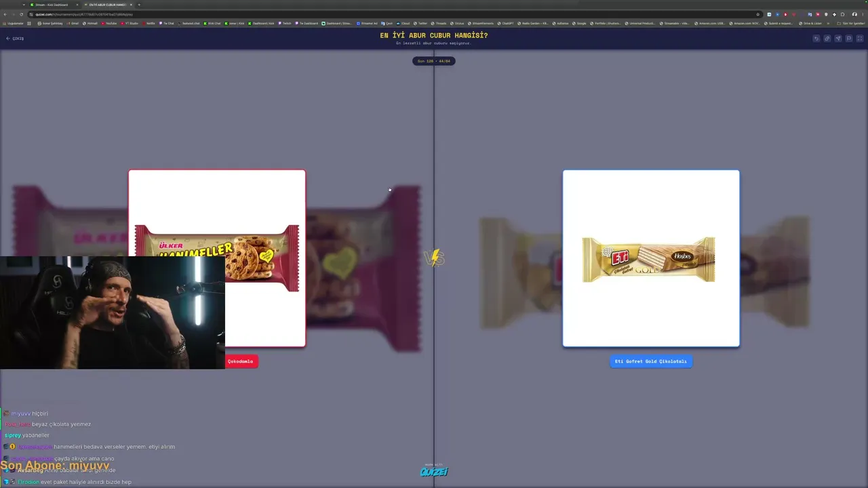Expand the bookmarks overflow chevron
868x488 pixels.
pos(828,23)
